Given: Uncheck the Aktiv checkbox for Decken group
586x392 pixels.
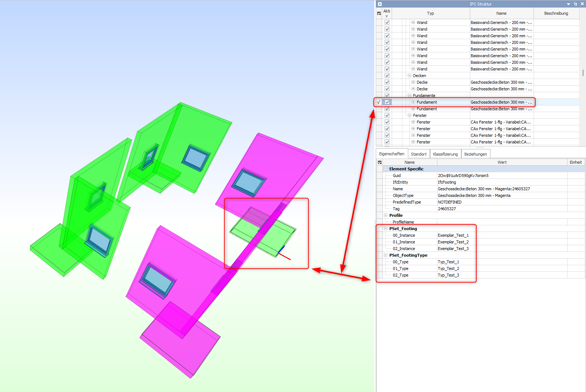Looking at the screenshot, I should 387,76.
